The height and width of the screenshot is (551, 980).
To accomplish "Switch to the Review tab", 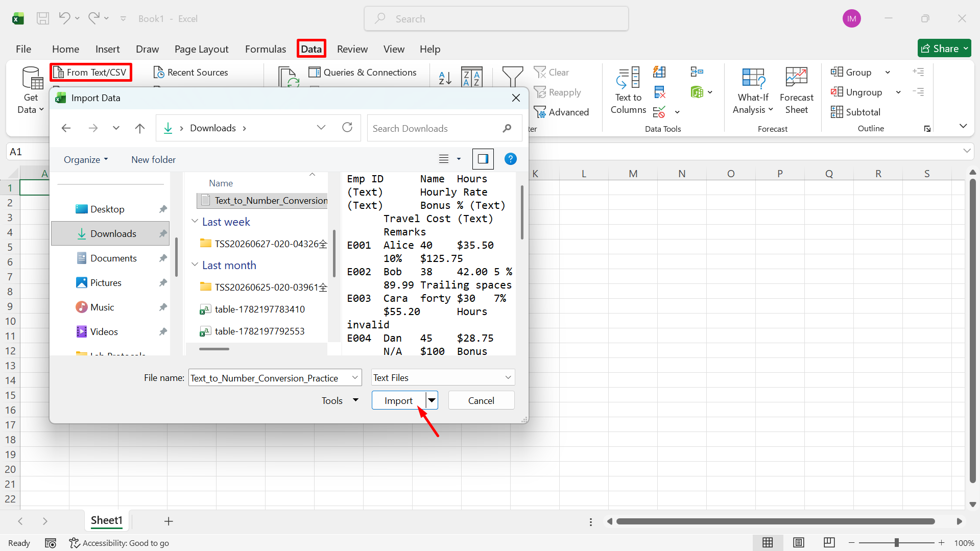I will click(352, 49).
